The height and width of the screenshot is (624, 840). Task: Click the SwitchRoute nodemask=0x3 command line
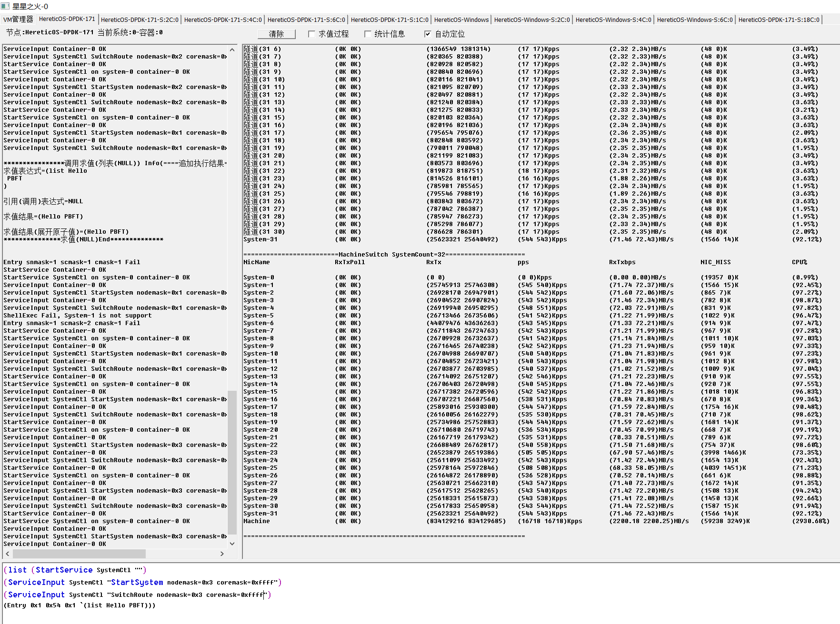(x=137, y=594)
